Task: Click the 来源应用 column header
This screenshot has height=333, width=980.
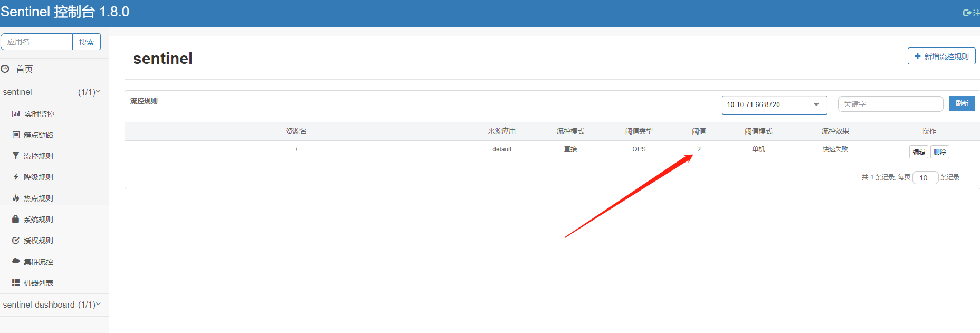Action: click(502, 131)
